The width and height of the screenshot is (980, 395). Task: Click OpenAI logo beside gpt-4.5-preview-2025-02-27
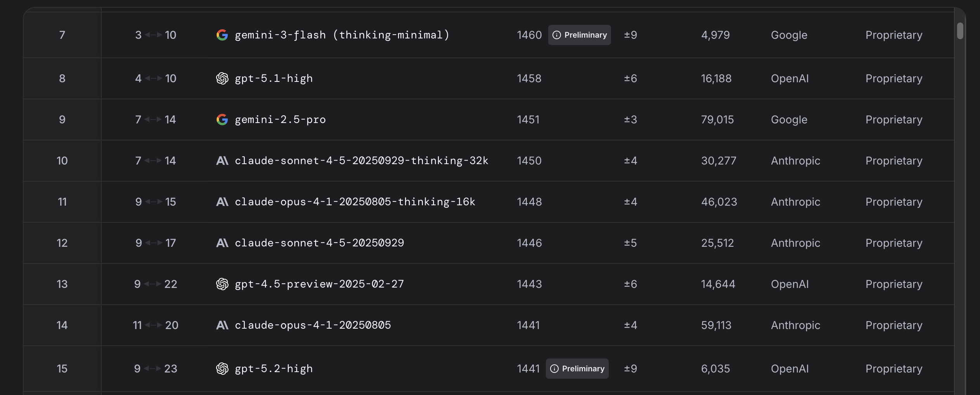click(222, 284)
